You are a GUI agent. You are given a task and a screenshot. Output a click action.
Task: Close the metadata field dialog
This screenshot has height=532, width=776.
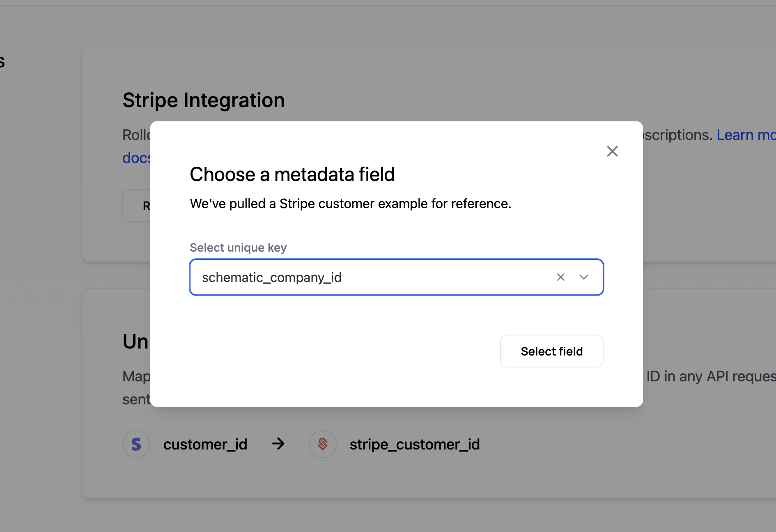coord(612,151)
